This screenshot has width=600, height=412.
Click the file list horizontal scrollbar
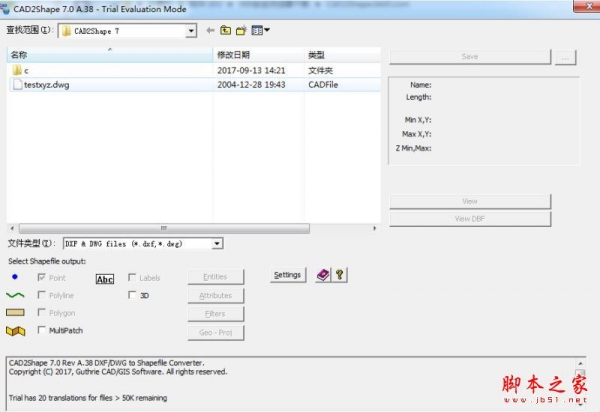coord(164,228)
